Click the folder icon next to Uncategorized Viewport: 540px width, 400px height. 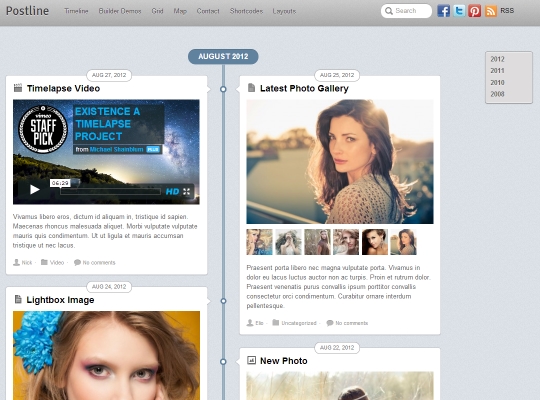click(x=276, y=323)
